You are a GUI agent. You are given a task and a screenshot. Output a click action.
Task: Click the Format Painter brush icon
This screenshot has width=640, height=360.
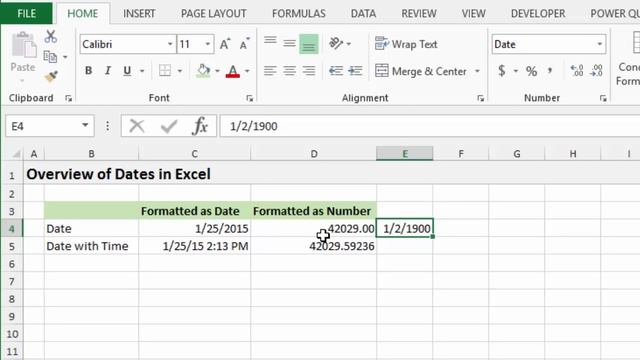(51, 76)
